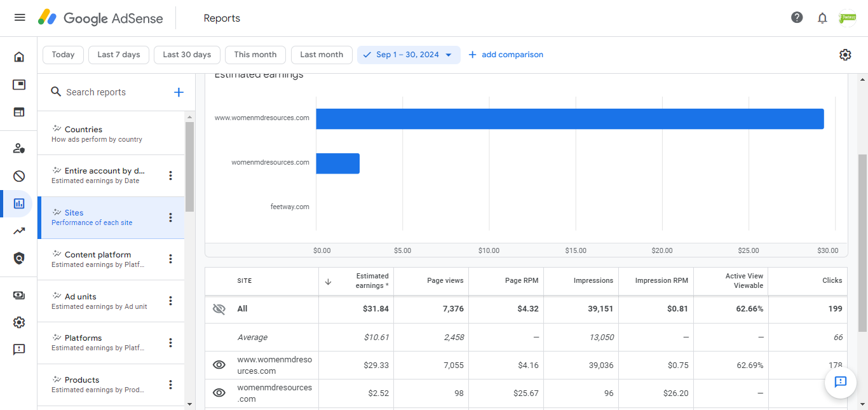Click down arrow of report list scrollbar
Screen dimensions: 868x410
click(189, 404)
